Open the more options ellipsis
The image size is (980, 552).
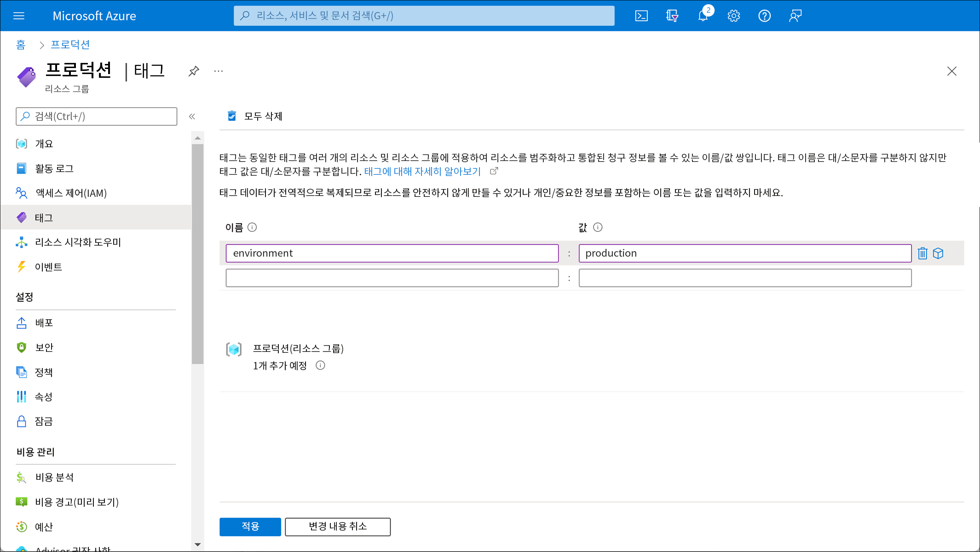[219, 71]
